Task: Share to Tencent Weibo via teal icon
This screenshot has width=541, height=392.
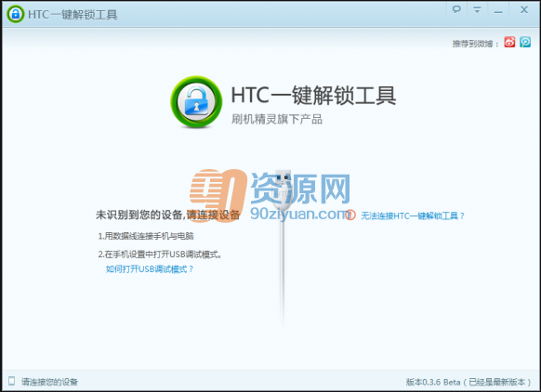Action: click(525, 42)
